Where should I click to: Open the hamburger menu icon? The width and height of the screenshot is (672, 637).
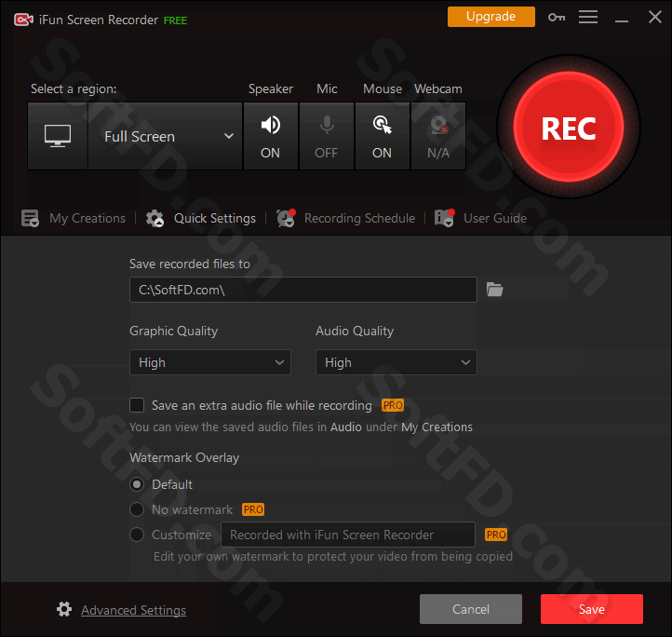pyautogui.click(x=588, y=17)
